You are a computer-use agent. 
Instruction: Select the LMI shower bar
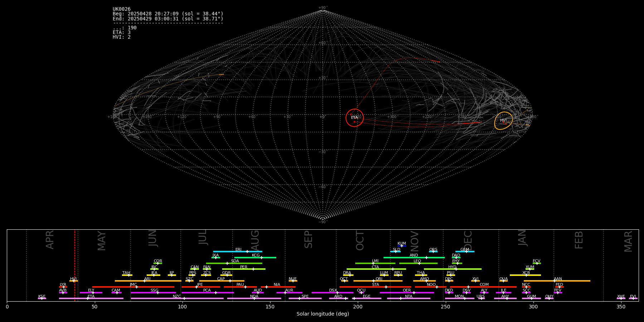coord(375,263)
